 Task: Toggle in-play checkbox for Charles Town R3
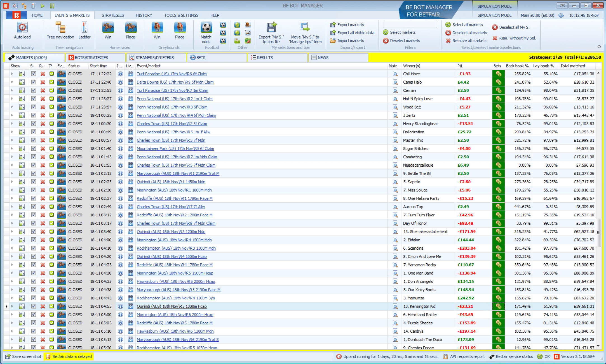point(51,140)
